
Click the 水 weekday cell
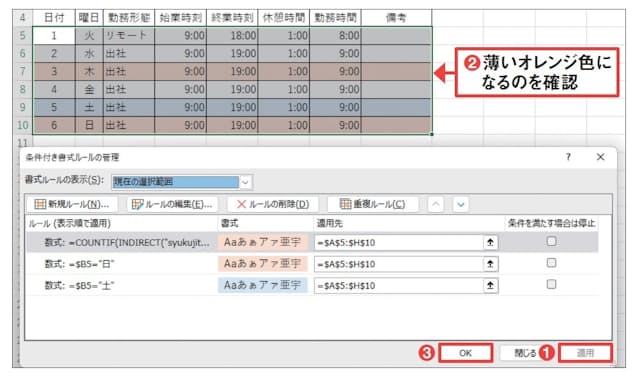click(89, 54)
